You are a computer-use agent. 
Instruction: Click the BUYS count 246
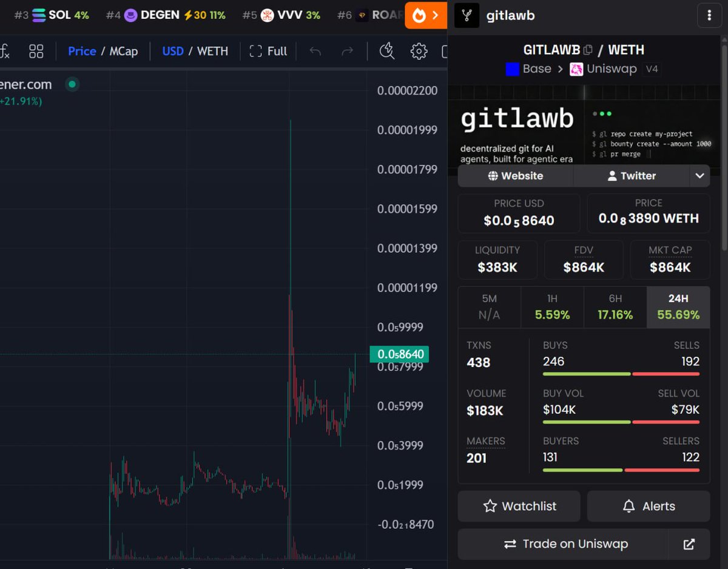pos(553,362)
